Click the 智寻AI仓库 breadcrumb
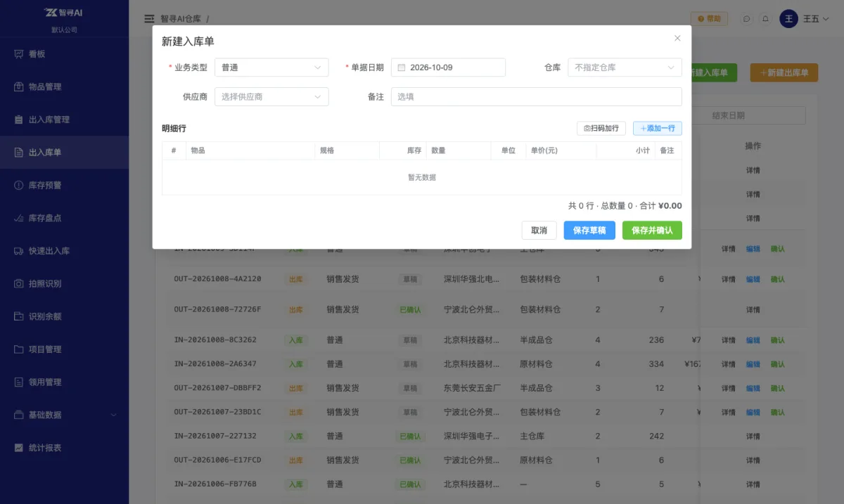 tap(181, 19)
